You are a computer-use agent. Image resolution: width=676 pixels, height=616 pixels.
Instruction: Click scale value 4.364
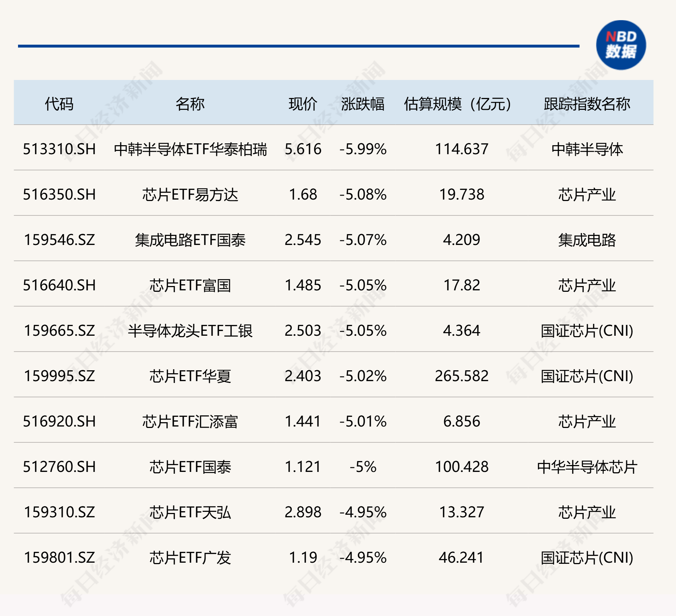pyautogui.click(x=462, y=331)
